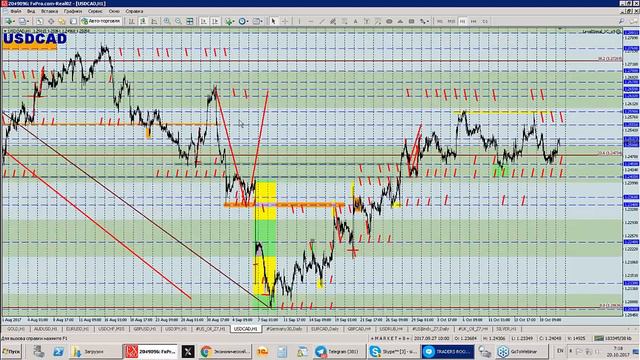Switch timeframe to D1
Viewport: 640px width, 360px height.
pos(485,21)
